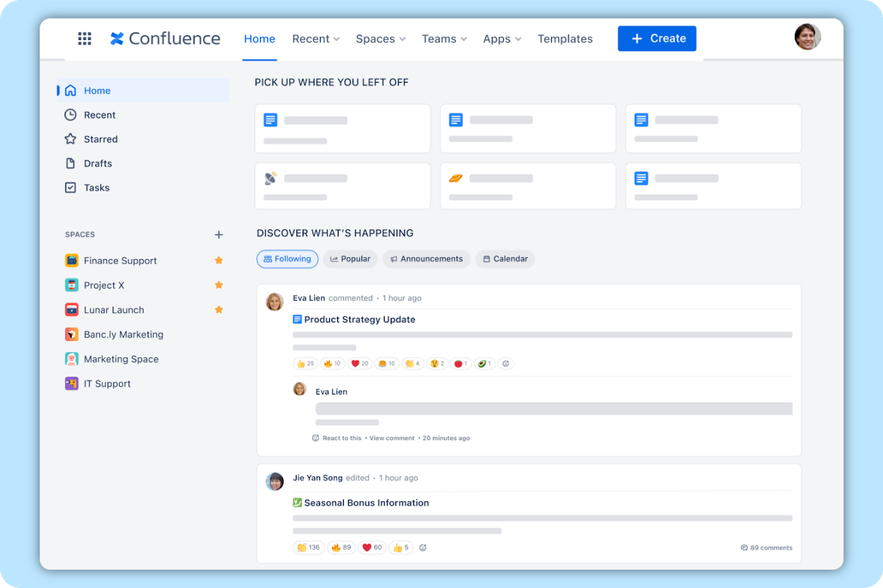Open the Teams dropdown menu

click(x=444, y=39)
